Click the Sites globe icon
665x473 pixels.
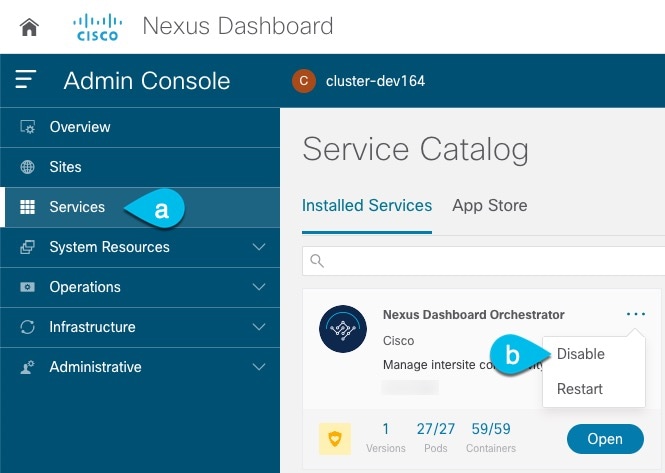pyautogui.click(x=28, y=167)
